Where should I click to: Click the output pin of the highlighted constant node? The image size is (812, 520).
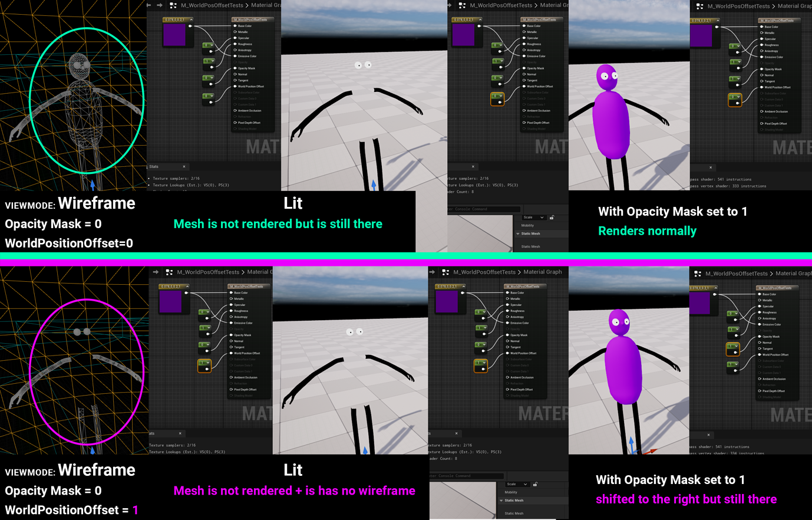point(500,101)
